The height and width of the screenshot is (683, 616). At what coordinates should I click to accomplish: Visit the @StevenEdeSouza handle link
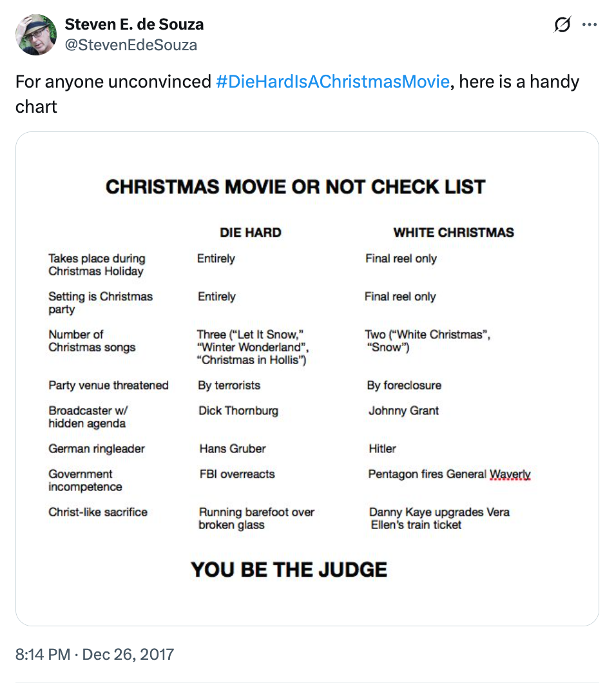[x=131, y=44]
